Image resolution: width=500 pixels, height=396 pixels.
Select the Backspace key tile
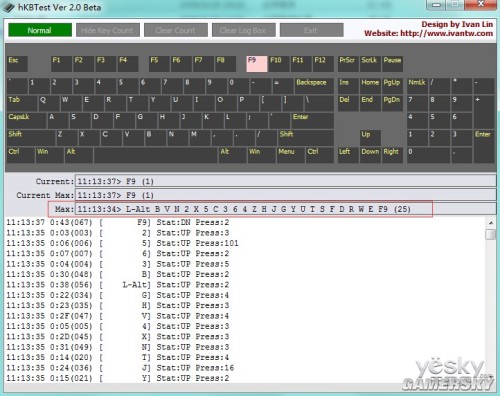point(314,86)
